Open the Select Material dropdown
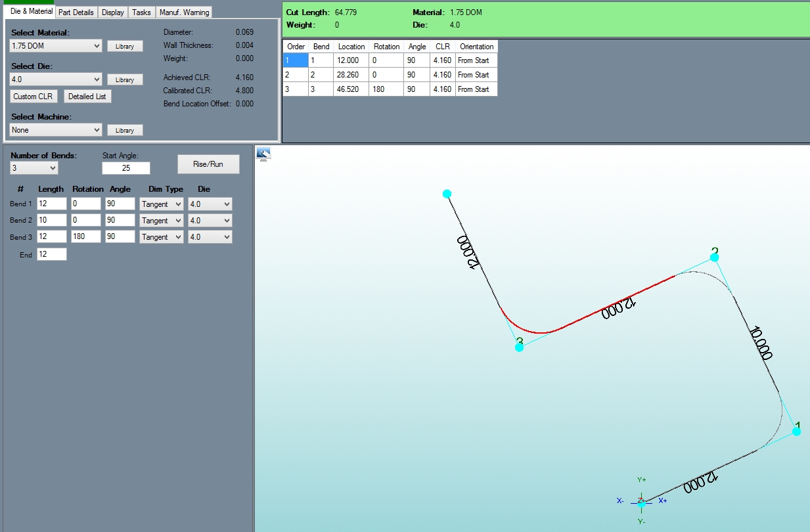 click(x=56, y=46)
